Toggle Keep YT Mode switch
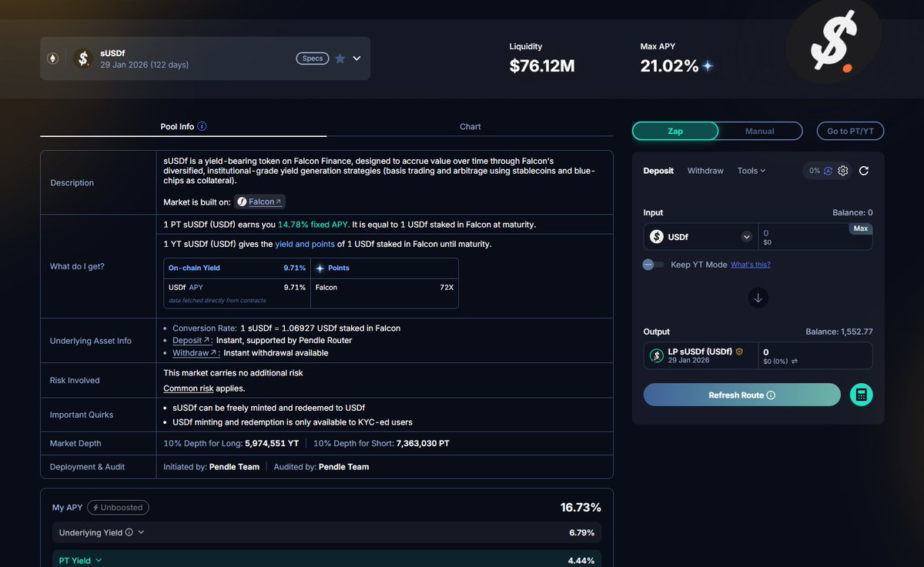This screenshot has height=567, width=924. [x=654, y=265]
